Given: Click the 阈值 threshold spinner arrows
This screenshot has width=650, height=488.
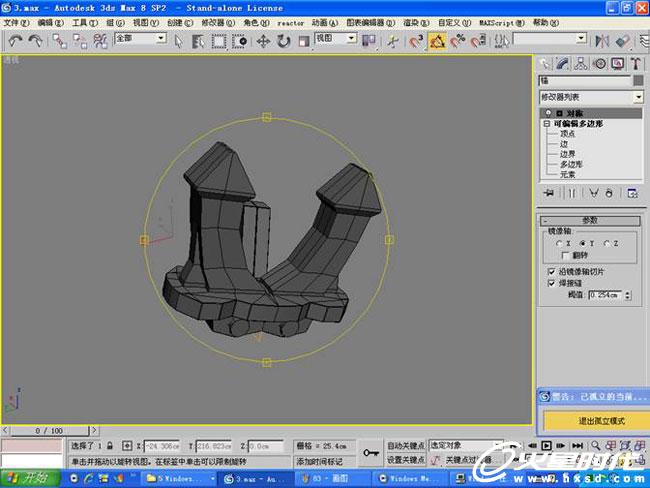Looking at the screenshot, I should click(628, 295).
